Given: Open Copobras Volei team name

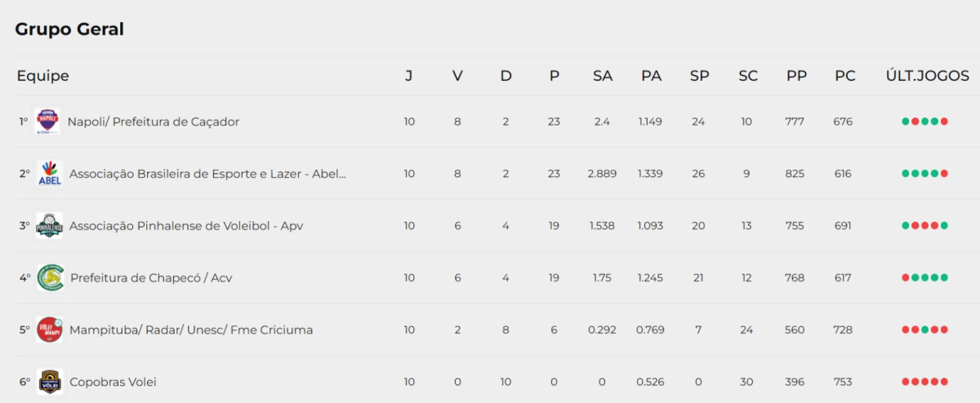Looking at the screenshot, I should pos(113,382).
